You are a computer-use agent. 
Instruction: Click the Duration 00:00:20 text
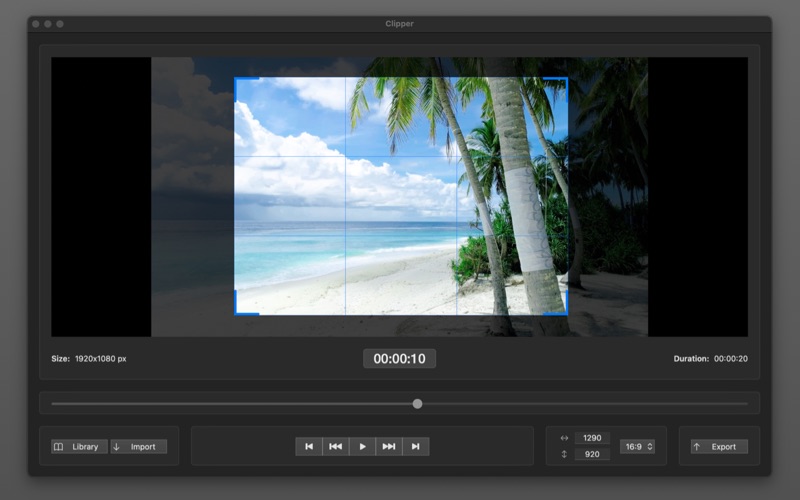click(x=710, y=359)
